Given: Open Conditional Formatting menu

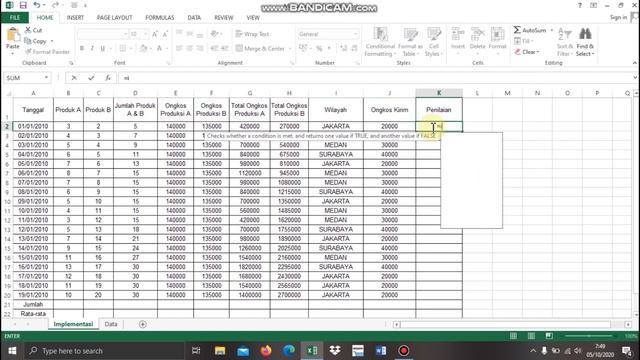Looking at the screenshot, I should coord(380,42).
